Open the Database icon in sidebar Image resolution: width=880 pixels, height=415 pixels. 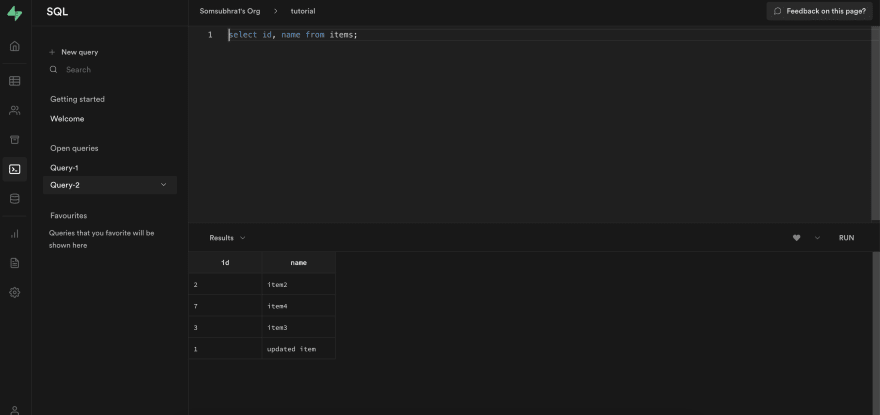click(15, 198)
